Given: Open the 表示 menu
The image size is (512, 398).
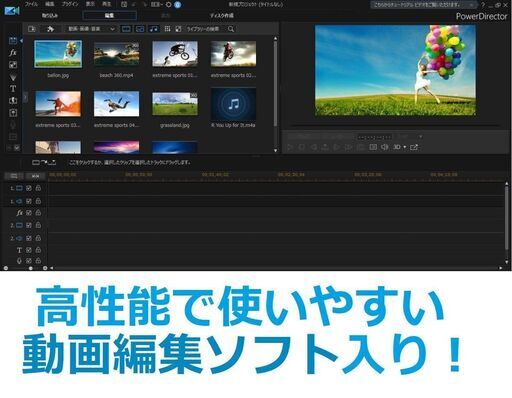Looking at the screenshot, I should coord(90,4).
